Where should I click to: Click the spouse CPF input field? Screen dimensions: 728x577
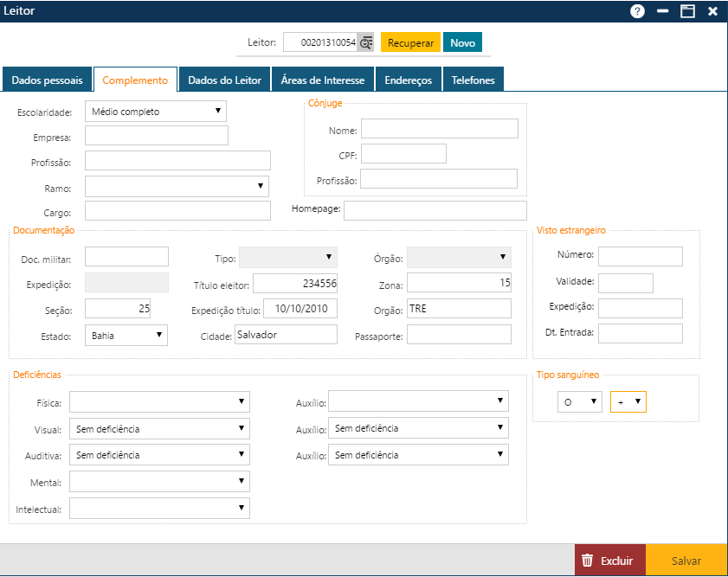(403, 153)
